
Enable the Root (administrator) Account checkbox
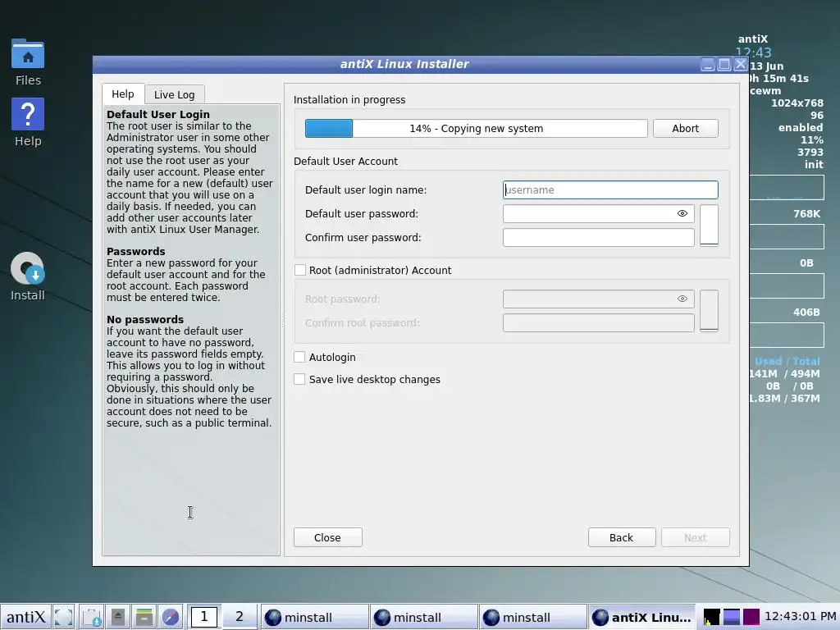pos(300,270)
